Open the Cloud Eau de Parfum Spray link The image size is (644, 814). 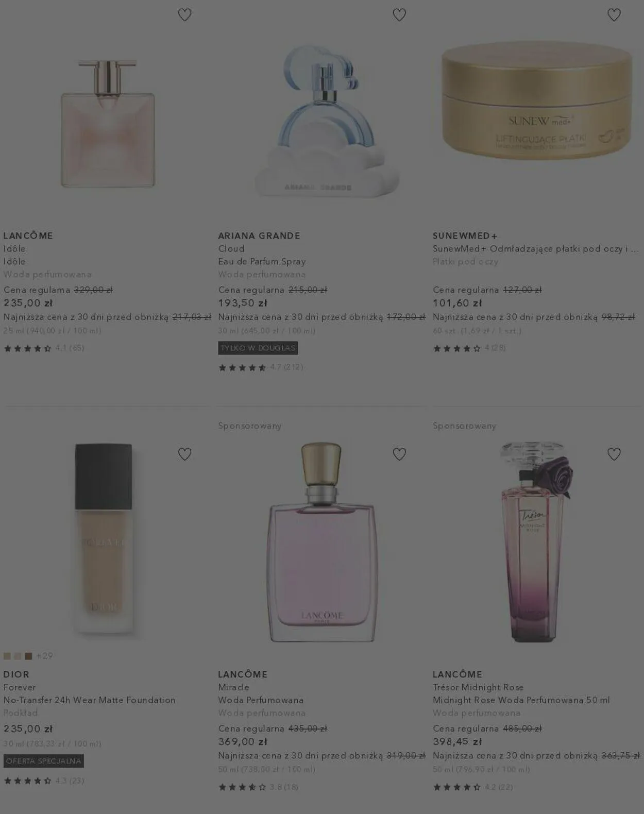click(262, 261)
